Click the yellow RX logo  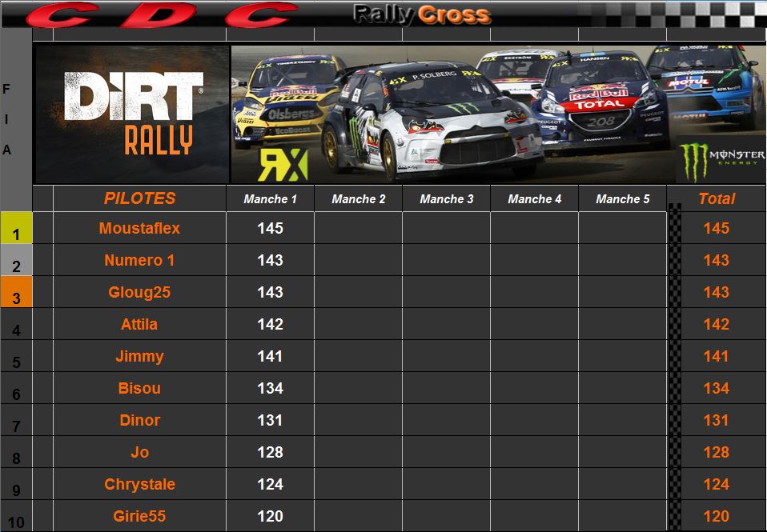click(283, 165)
